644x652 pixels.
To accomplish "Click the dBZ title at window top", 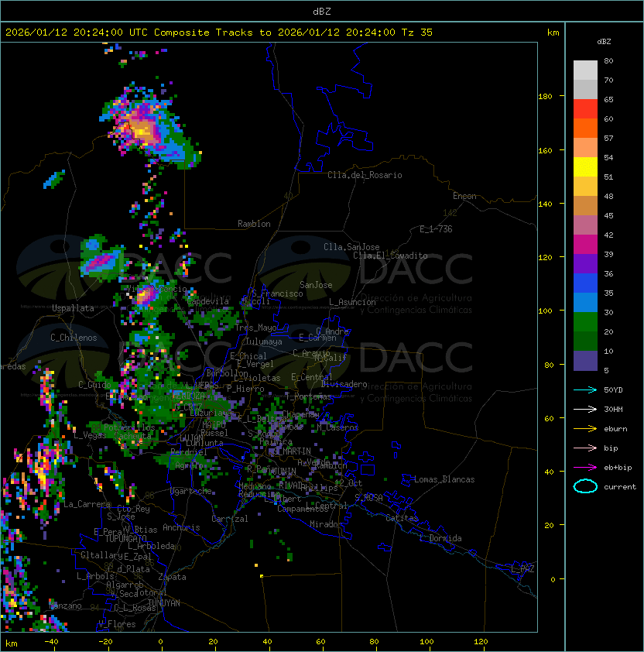I will coord(322,11).
